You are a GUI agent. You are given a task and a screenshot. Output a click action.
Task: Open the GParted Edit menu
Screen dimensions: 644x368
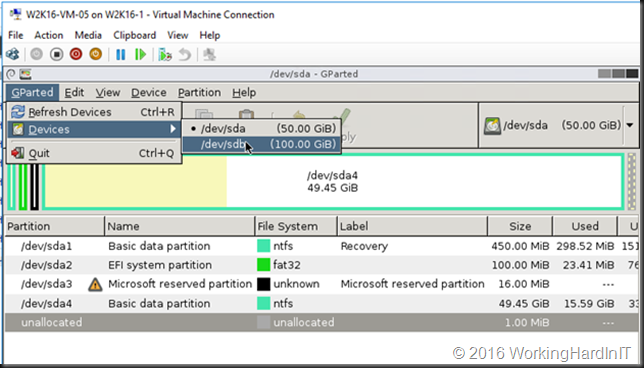(x=74, y=92)
